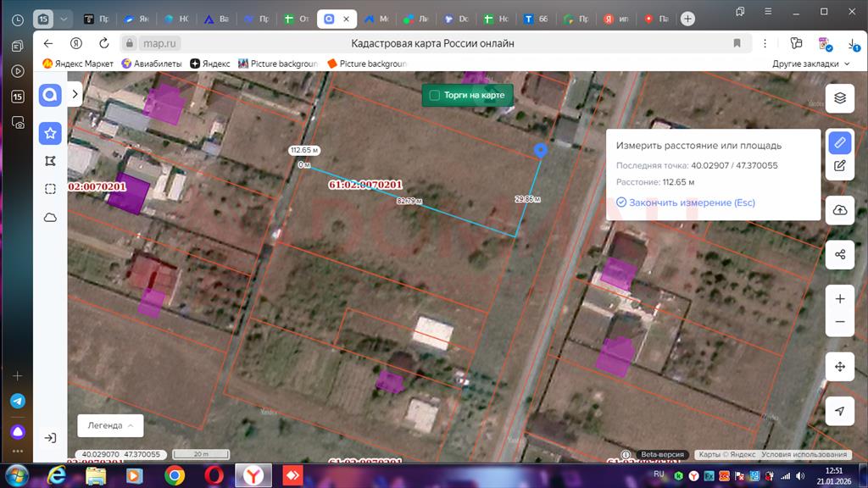Zoom out with the minus button

click(x=839, y=322)
